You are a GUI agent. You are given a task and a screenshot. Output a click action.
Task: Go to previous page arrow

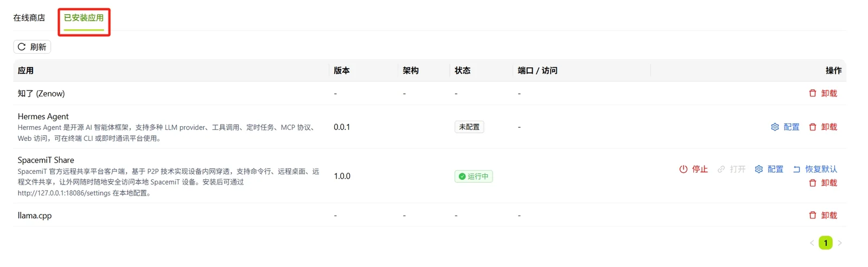[812, 243]
